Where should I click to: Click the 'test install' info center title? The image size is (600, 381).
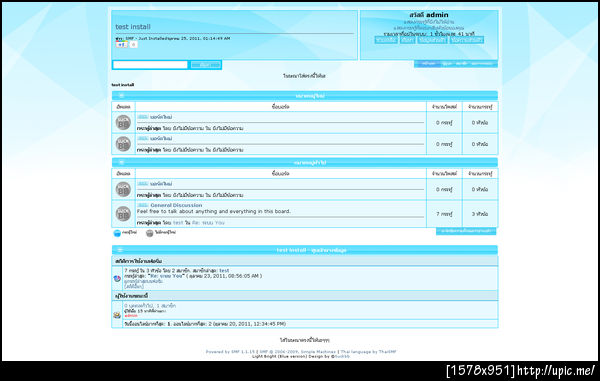pyautogui.click(x=311, y=250)
